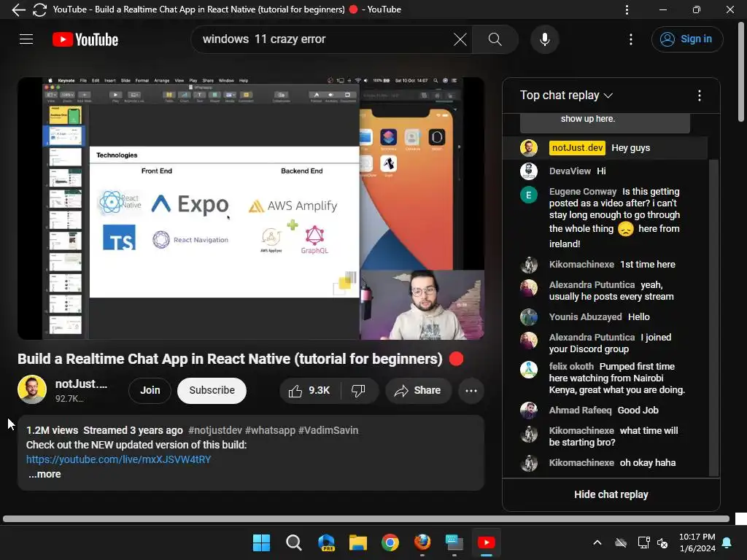747x560 pixels.
Task: Select Younis Abuzayed Hello message
Action: [x=605, y=317]
